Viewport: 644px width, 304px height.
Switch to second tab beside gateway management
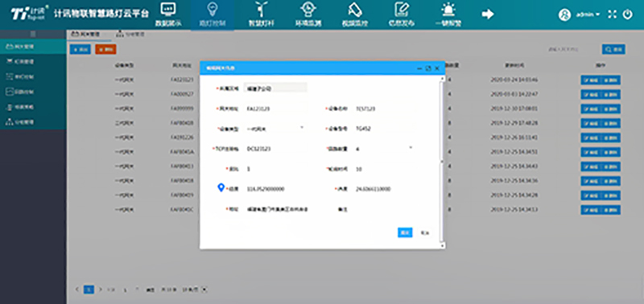(130, 35)
